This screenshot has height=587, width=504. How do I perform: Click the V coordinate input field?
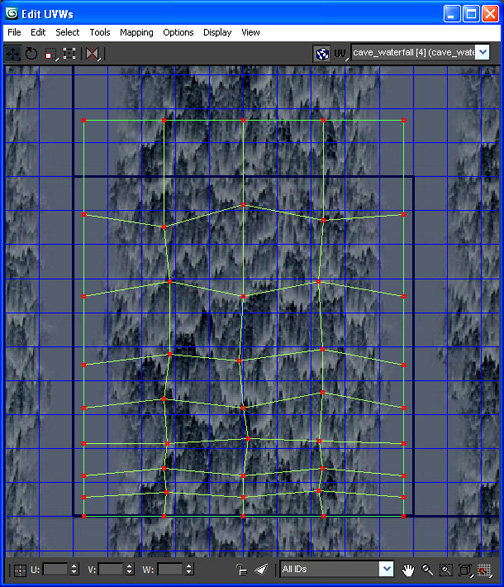point(111,569)
